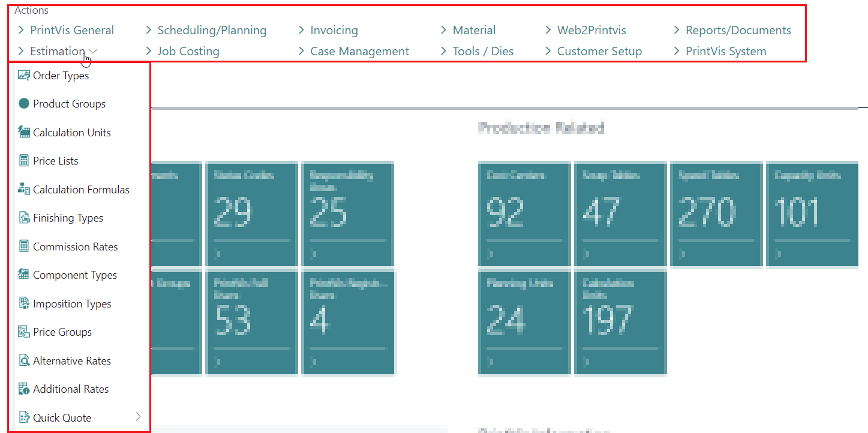Click the Product Groups circle icon

[x=24, y=103]
